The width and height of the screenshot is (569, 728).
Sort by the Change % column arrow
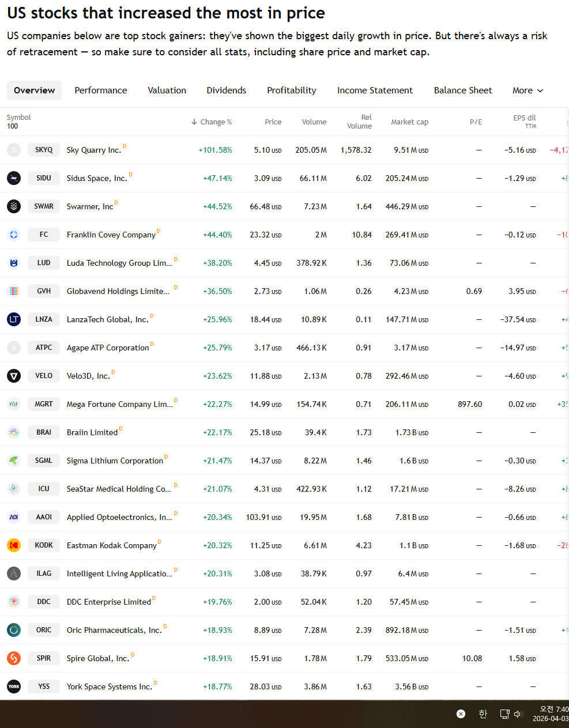(194, 122)
